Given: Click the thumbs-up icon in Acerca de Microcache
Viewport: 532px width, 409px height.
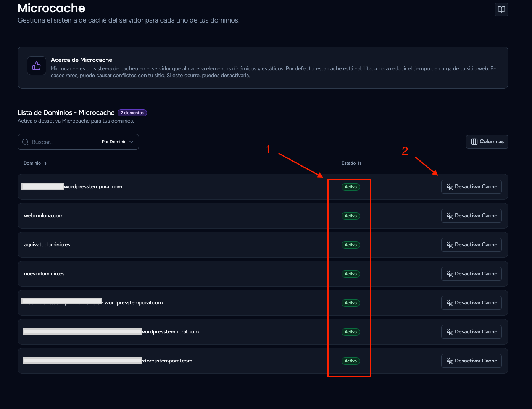Looking at the screenshot, I should (x=37, y=66).
